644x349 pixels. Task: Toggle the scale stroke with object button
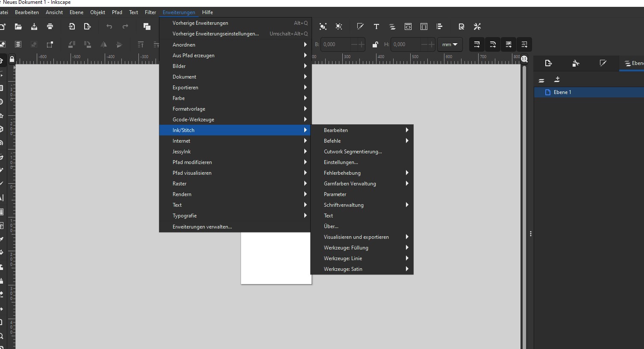476,44
